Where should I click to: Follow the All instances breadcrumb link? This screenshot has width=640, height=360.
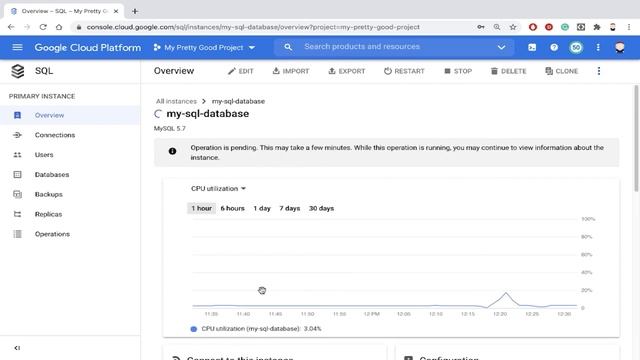pyautogui.click(x=176, y=101)
